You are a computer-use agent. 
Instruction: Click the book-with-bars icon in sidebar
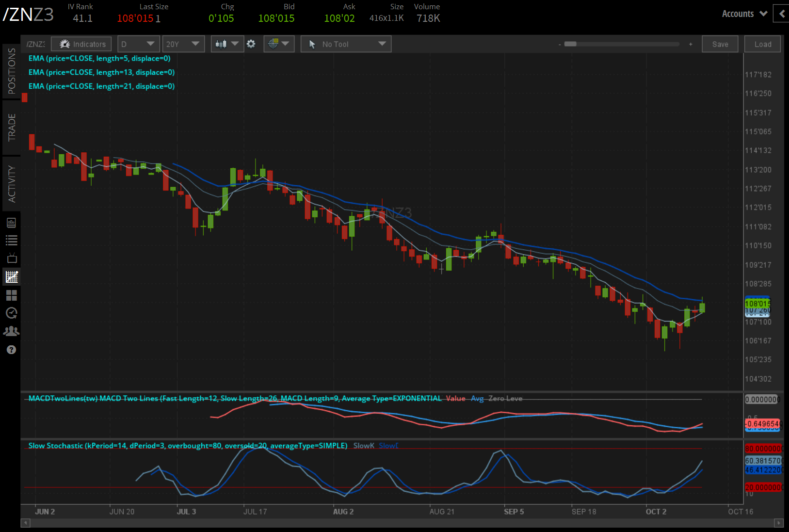(x=12, y=223)
